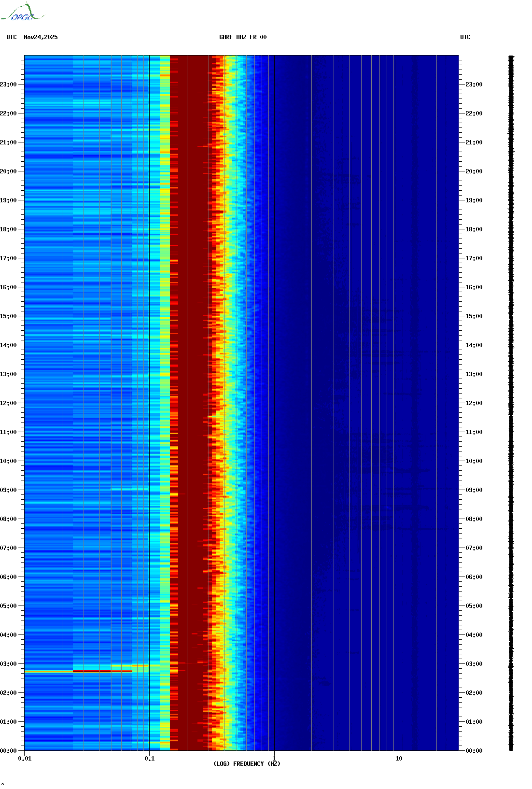Click the 10 Hz frequency axis label
The height and width of the screenshot is (789, 532).
[399, 759]
